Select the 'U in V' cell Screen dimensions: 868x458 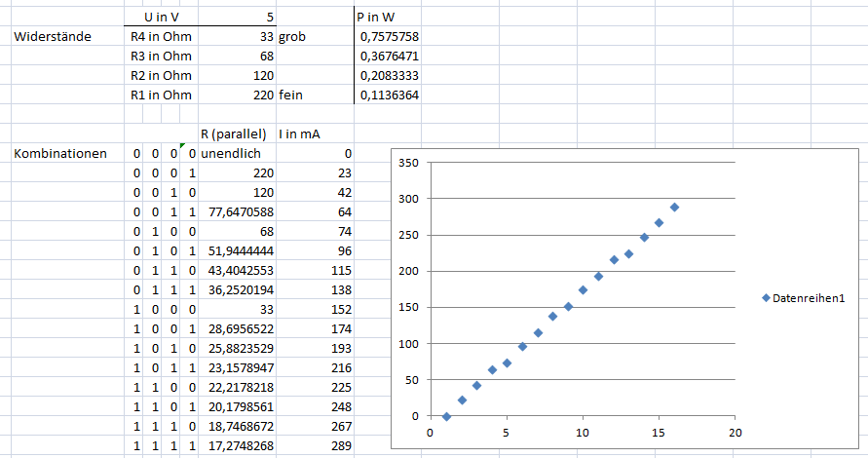(x=161, y=18)
